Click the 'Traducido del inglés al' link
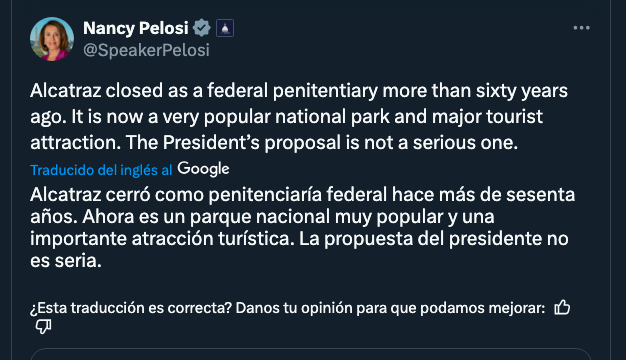This screenshot has height=360, width=626. coord(101,170)
